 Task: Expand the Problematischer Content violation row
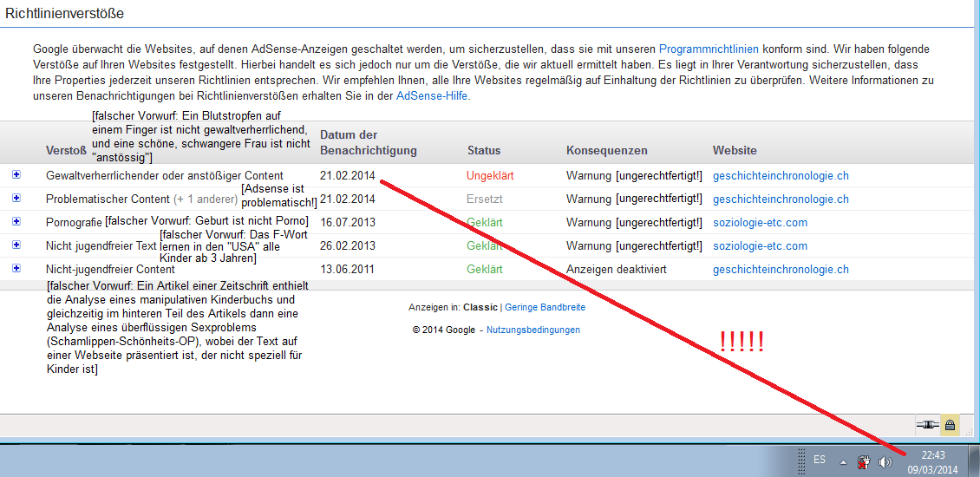(16, 199)
